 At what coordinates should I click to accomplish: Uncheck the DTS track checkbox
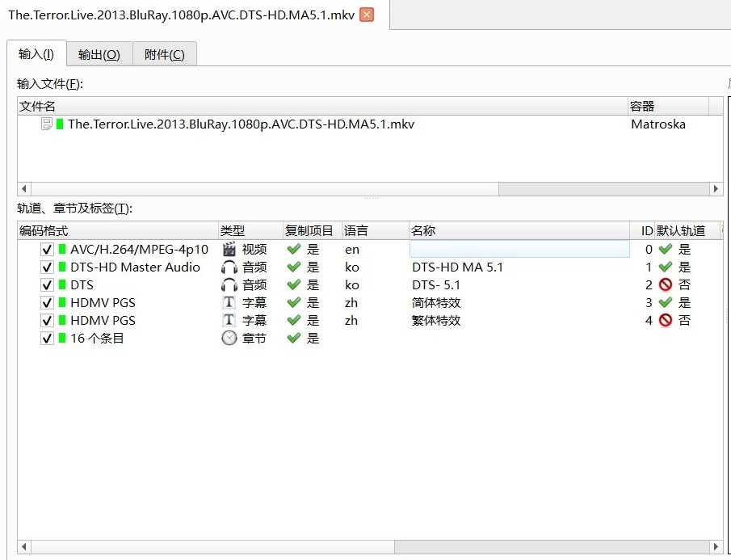[x=47, y=285]
